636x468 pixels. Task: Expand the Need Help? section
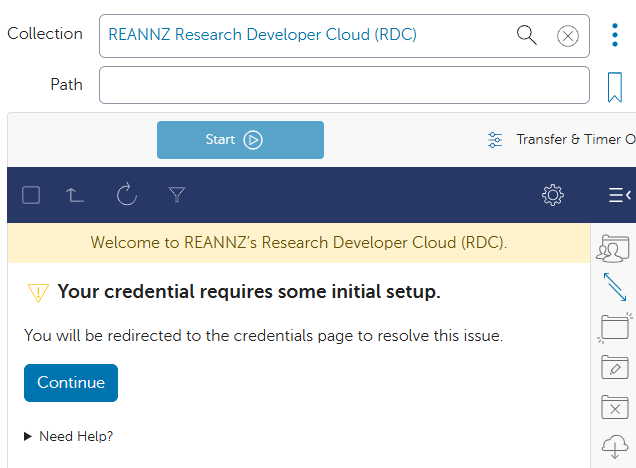click(x=69, y=436)
